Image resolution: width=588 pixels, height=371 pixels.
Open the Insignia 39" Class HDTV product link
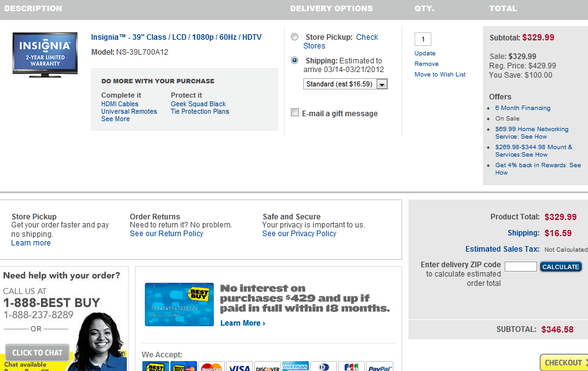click(177, 37)
